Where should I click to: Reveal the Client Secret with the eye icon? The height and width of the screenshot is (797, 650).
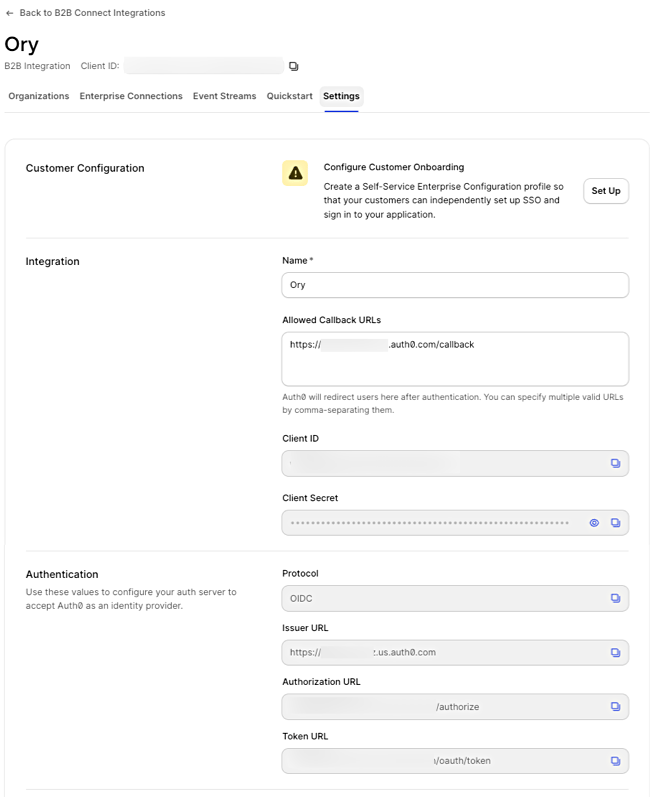point(594,523)
